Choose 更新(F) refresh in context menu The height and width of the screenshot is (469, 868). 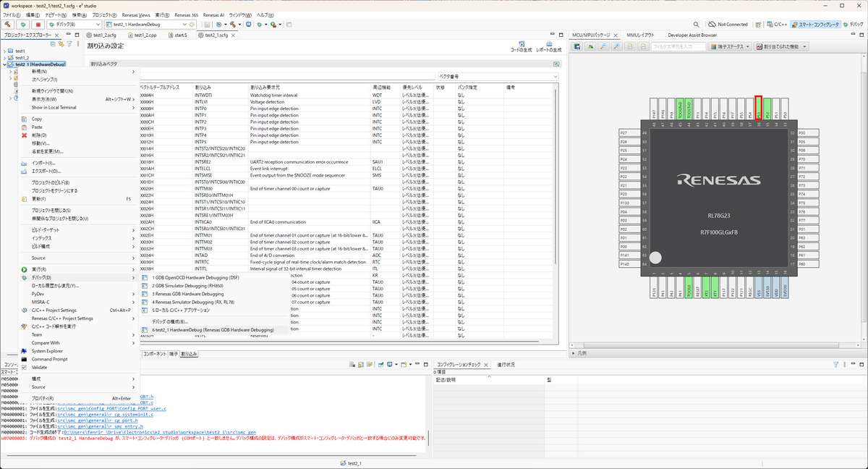click(x=78, y=198)
